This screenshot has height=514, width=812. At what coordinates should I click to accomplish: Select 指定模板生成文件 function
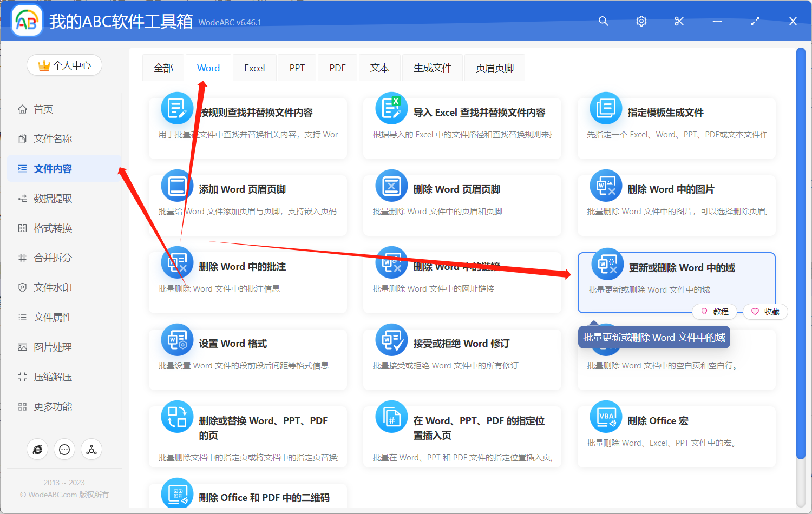coord(676,128)
